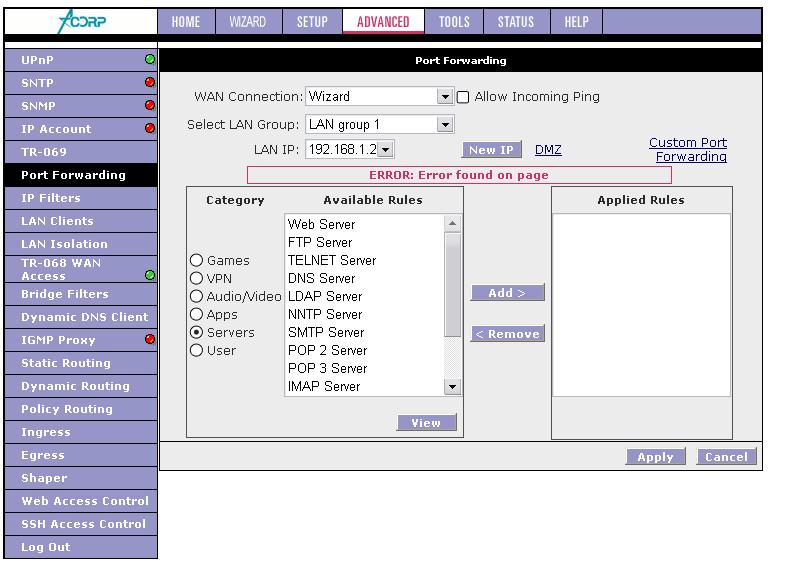
Task: Click green indicator next to TR-068 WAN Access
Action: pos(150,275)
